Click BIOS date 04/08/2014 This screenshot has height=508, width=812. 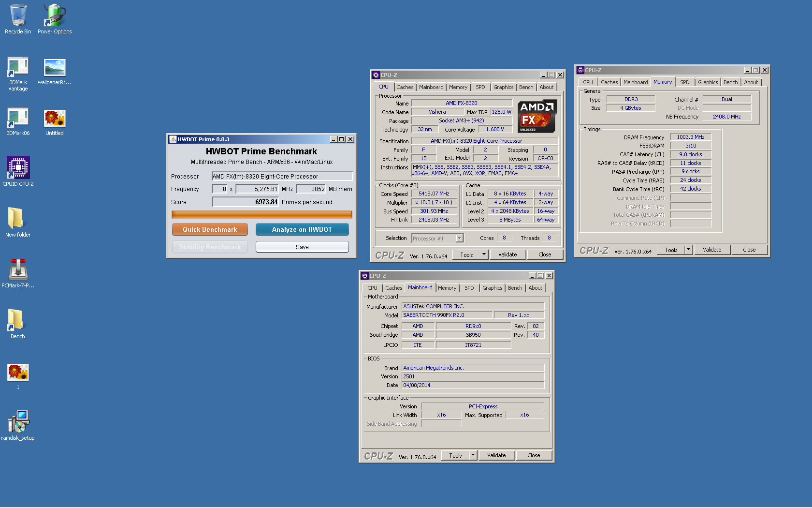[x=473, y=385]
